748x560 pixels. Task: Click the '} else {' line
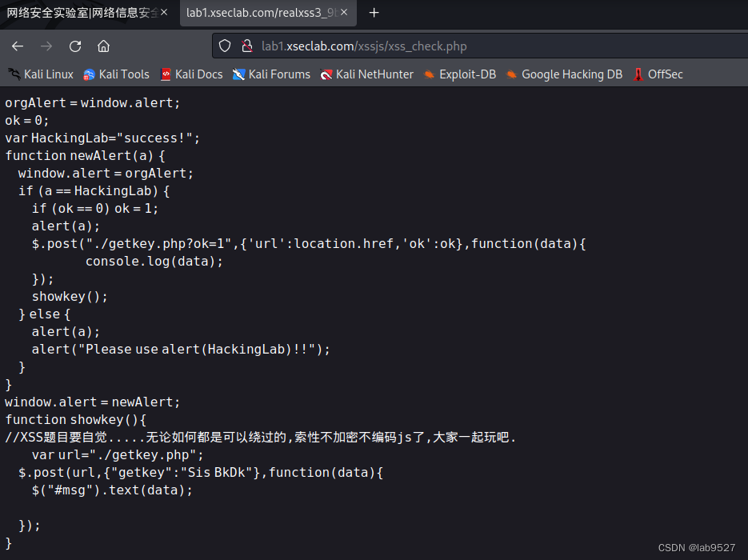tap(44, 314)
